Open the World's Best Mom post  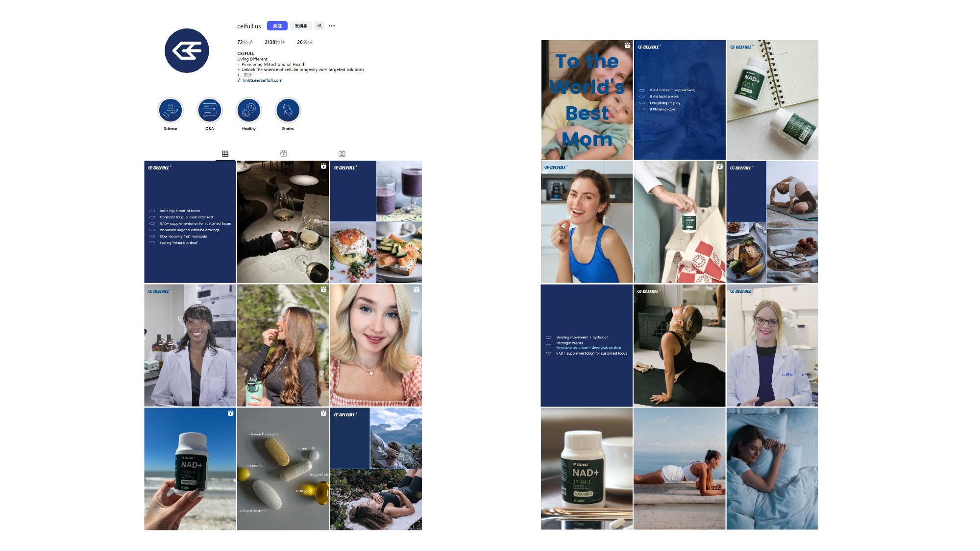[587, 100]
